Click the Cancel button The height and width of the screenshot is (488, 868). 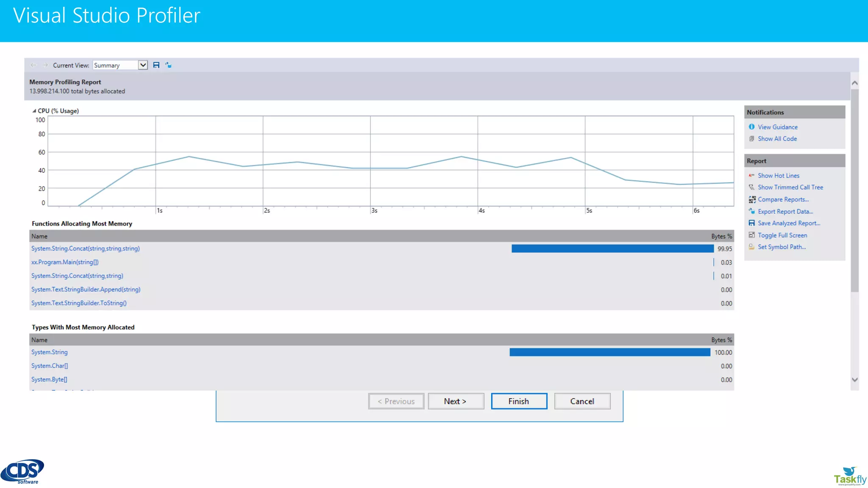tap(582, 401)
